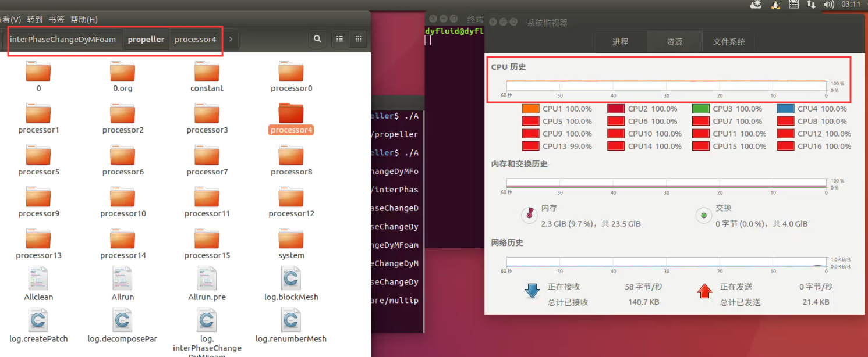Click the file manager search icon
This screenshot has height=357, width=868.
[x=317, y=39]
